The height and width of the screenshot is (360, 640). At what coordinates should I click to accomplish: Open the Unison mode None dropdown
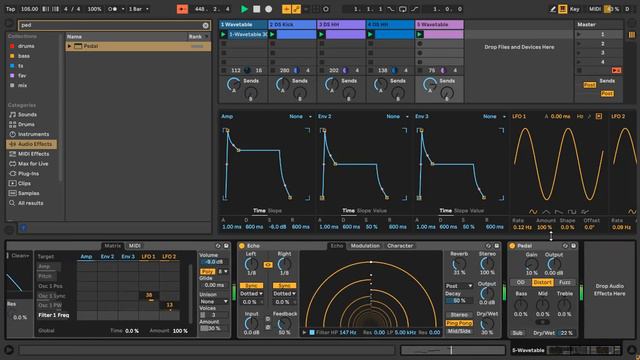pos(214,302)
